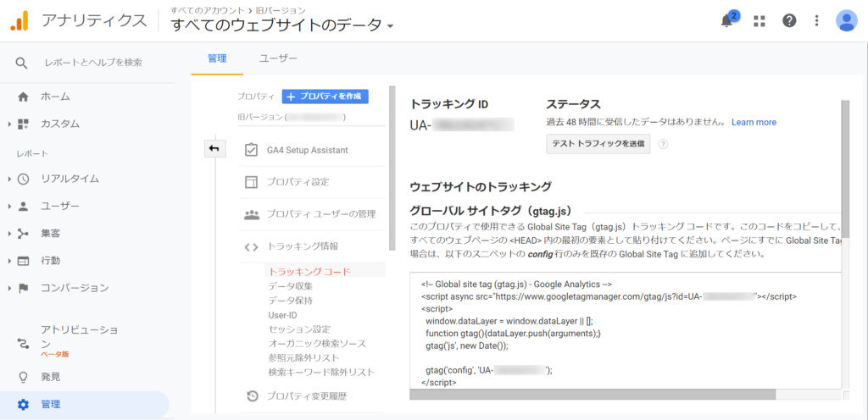868x420 pixels.
Task: Click the グローバル サイトタグ（gtag.js）heading
Action: [x=491, y=211]
